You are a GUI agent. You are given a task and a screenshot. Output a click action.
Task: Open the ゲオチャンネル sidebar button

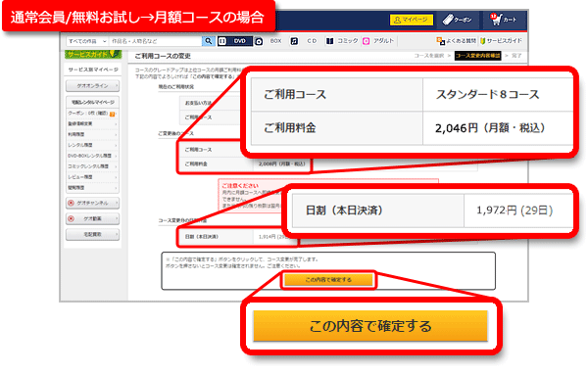click(x=93, y=203)
